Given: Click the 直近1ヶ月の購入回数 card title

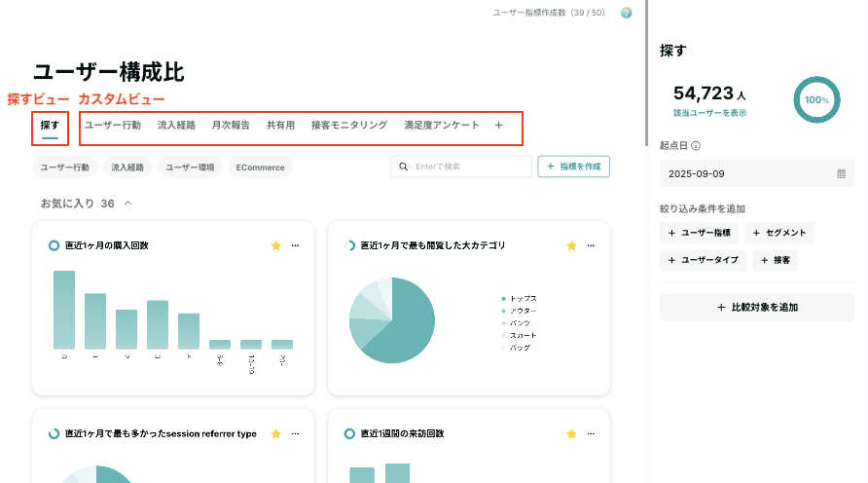Looking at the screenshot, I should 106,245.
